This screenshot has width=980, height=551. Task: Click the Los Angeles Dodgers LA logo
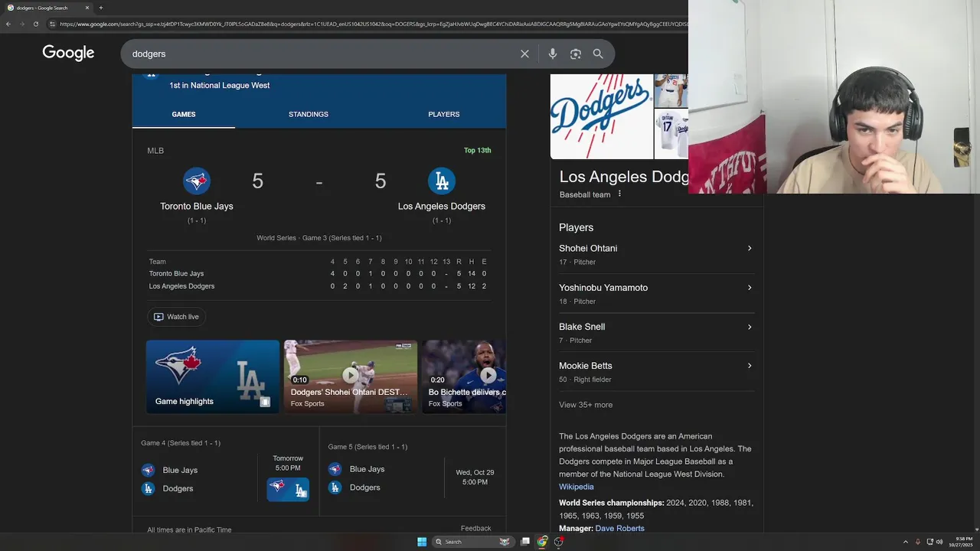pyautogui.click(x=442, y=181)
